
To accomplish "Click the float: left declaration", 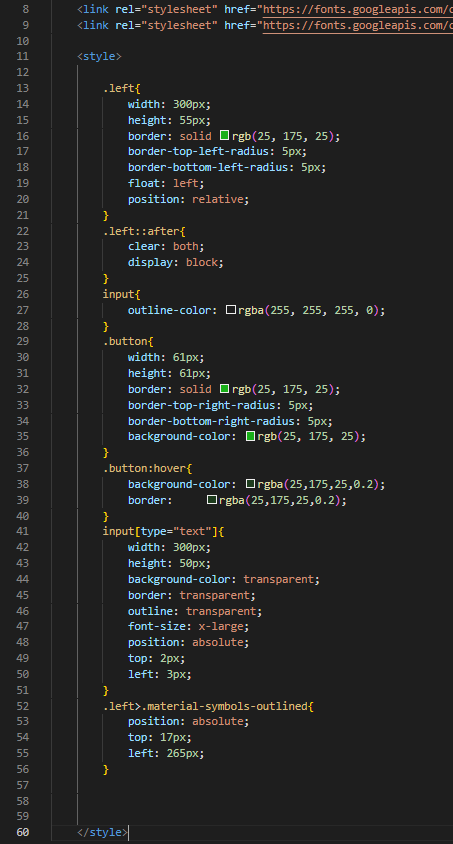I will 166,183.
